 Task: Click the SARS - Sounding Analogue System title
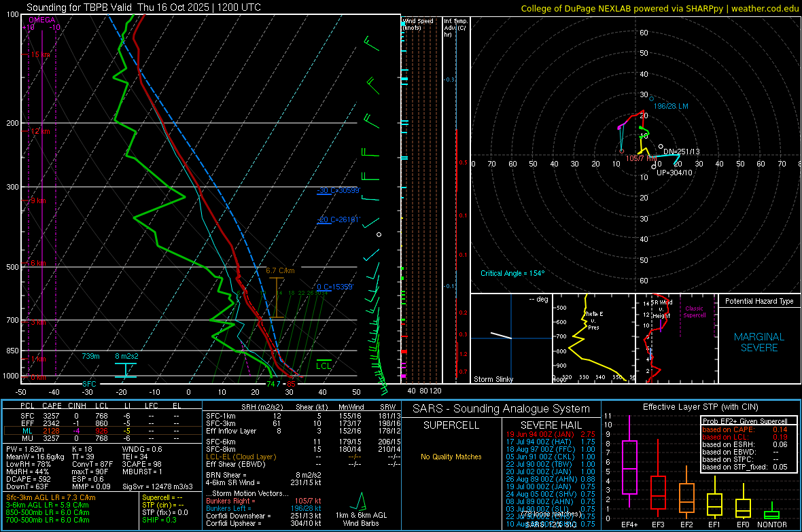click(x=501, y=409)
